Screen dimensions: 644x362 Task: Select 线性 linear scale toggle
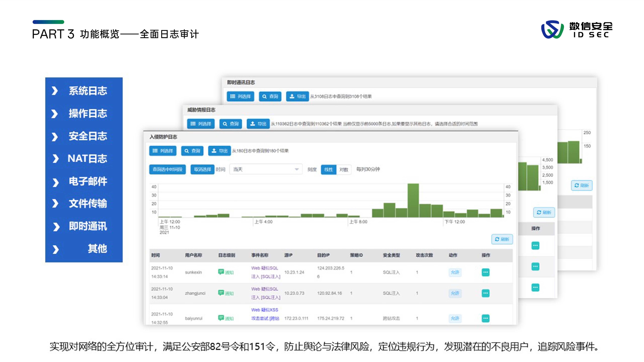pyautogui.click(x=328, y=170)
